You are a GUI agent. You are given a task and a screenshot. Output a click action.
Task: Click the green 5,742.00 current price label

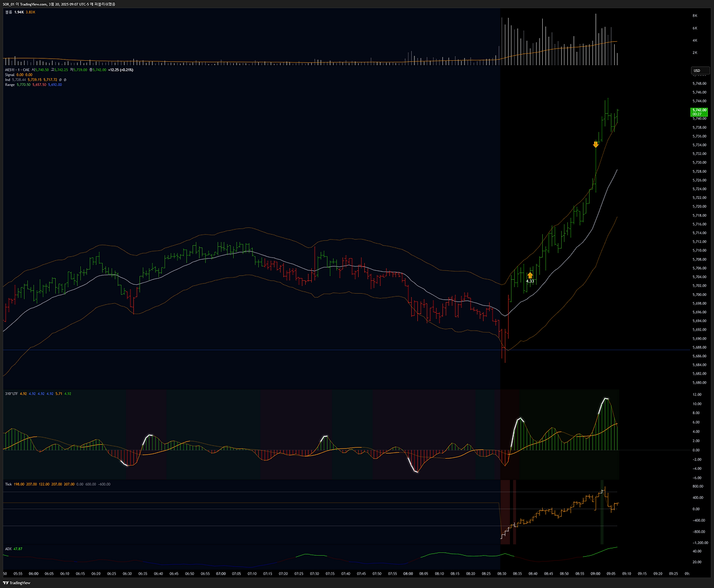[x=699, y=111]
